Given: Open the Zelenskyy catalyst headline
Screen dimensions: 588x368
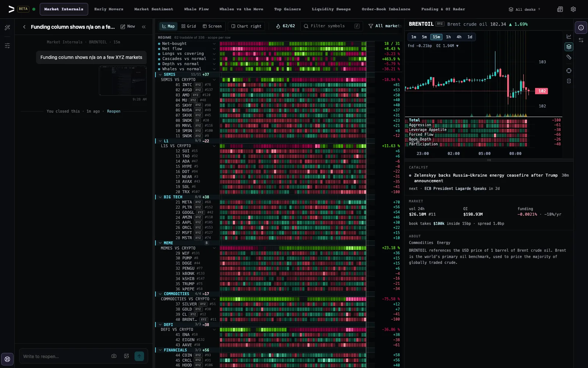Looking at the screenshot, I should (x=486, y=178).
